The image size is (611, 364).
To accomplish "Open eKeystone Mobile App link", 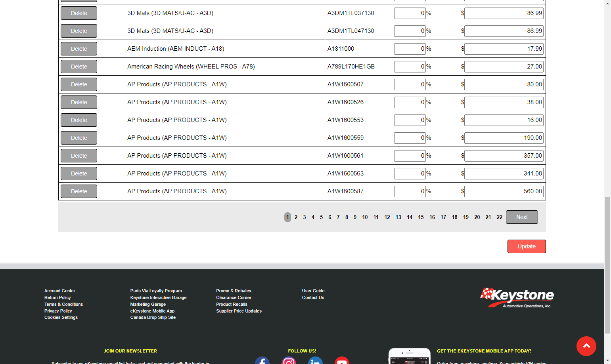I will point(152,311).
